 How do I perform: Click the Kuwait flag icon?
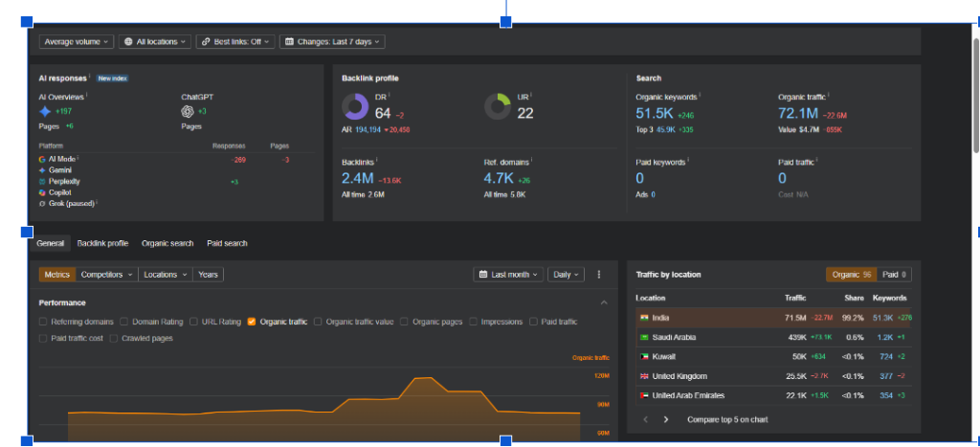click(644, 357)
